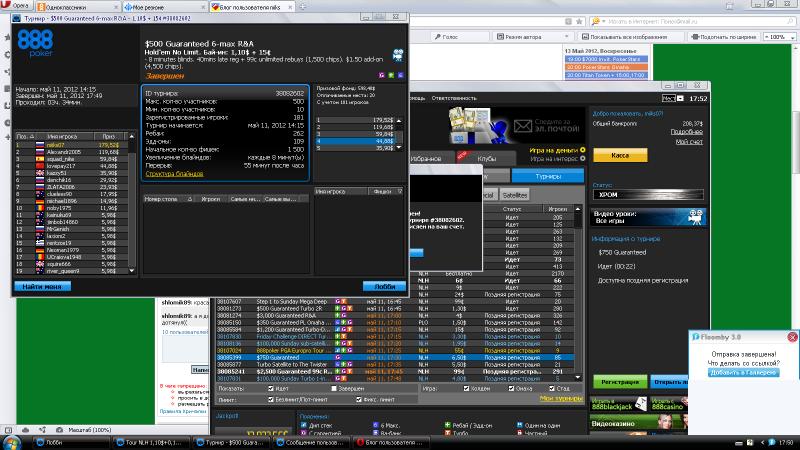Toggle the Hold'em game checkbox
The image size is (800, 450).
(x=466, y=389)
